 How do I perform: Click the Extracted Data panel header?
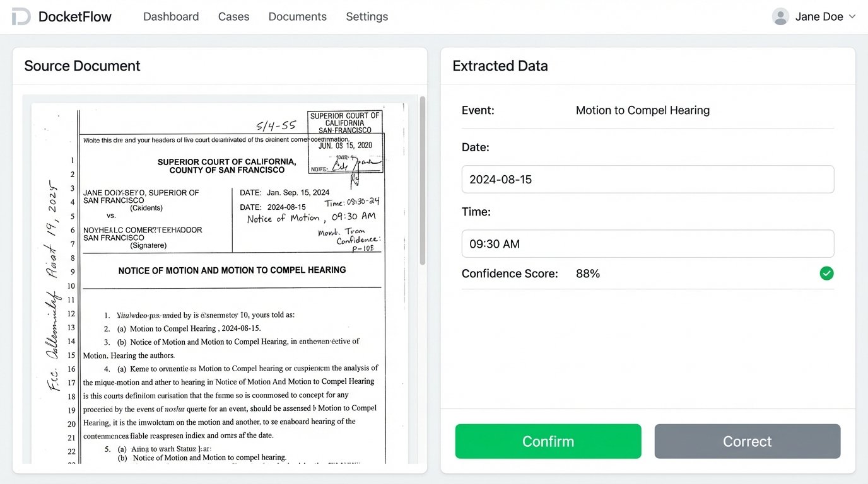[500, 66]
